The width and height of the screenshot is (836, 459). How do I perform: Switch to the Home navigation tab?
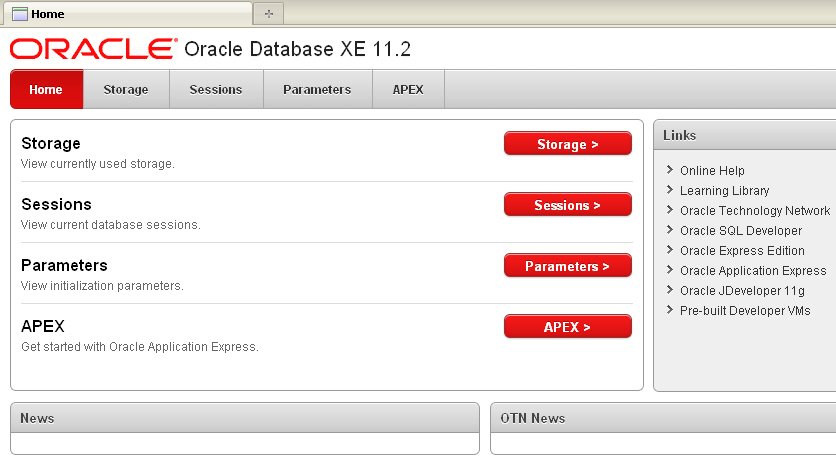click(46, 90)
